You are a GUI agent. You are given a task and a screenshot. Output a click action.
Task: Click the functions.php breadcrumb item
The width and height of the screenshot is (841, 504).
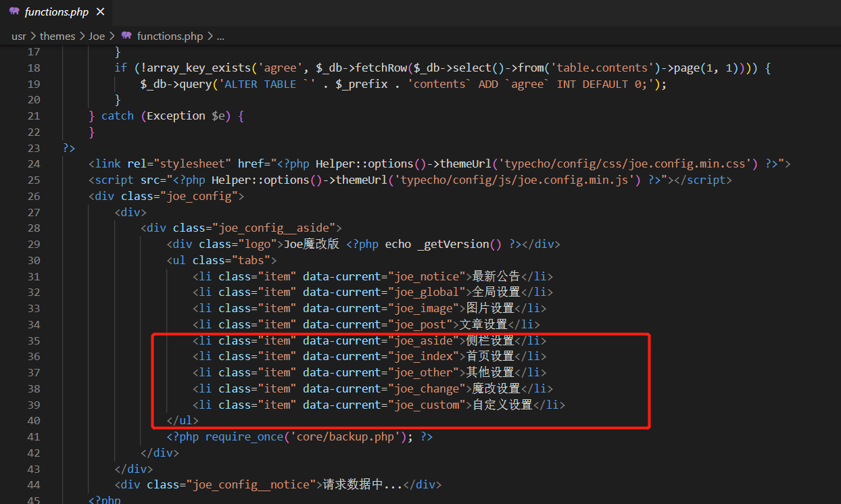170,36
